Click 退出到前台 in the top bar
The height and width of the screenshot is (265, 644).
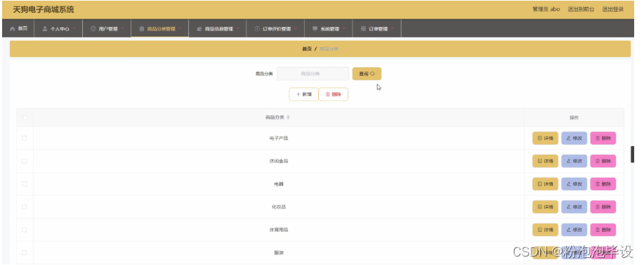pos(581,9)
